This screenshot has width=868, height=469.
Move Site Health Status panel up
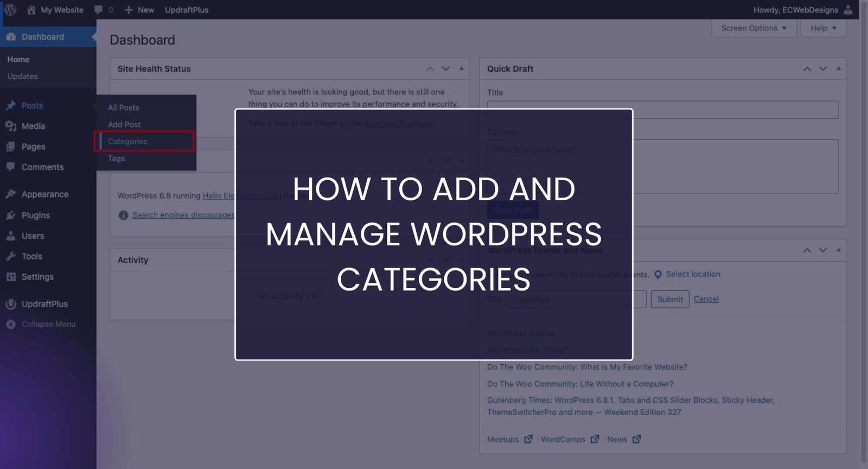[x=430, y=69]
